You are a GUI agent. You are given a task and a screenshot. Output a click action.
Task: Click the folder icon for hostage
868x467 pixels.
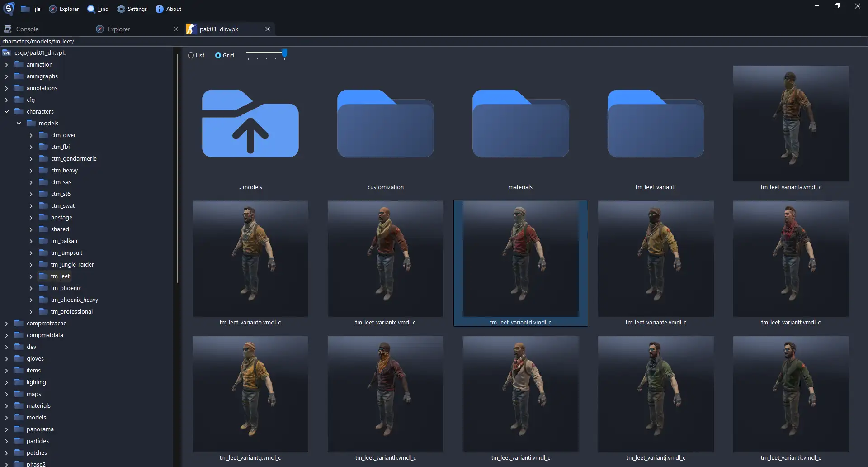pyautogui.click(x=43, y=217)
